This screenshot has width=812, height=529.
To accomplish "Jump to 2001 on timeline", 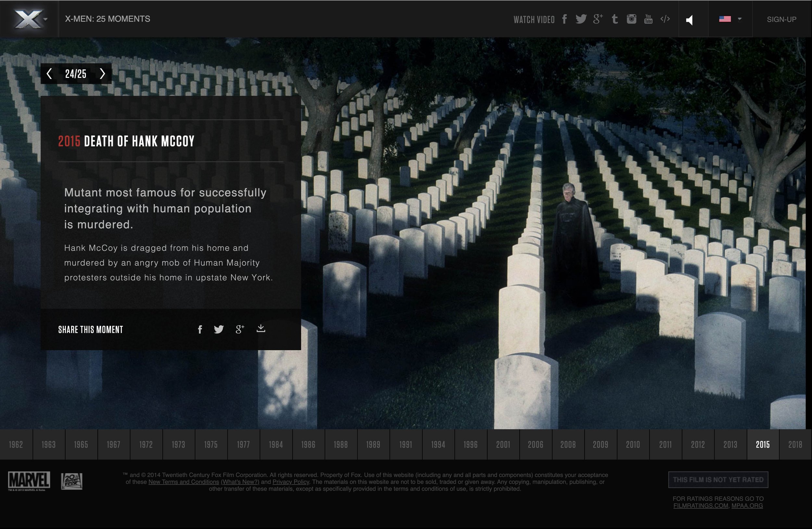I will point(503,445).
